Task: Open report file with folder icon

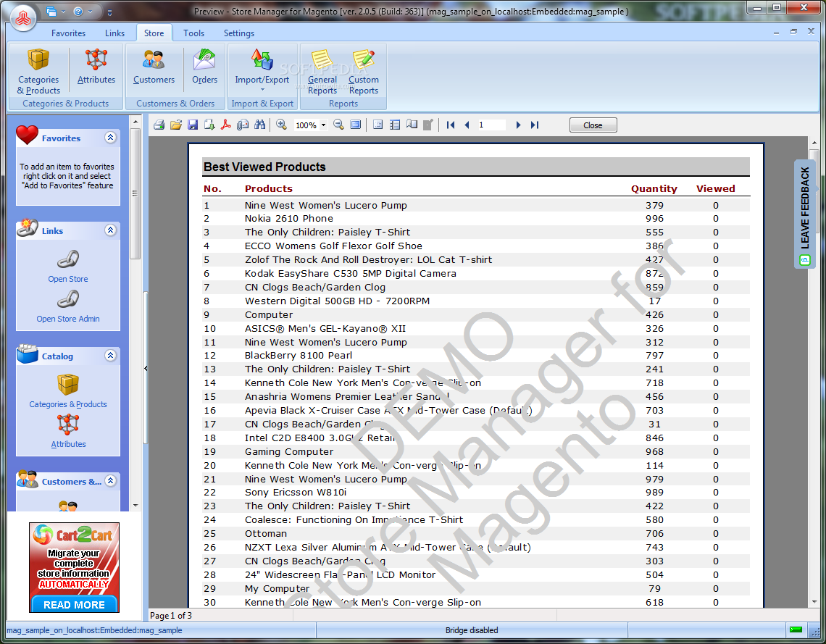Action: pos(176,125)
